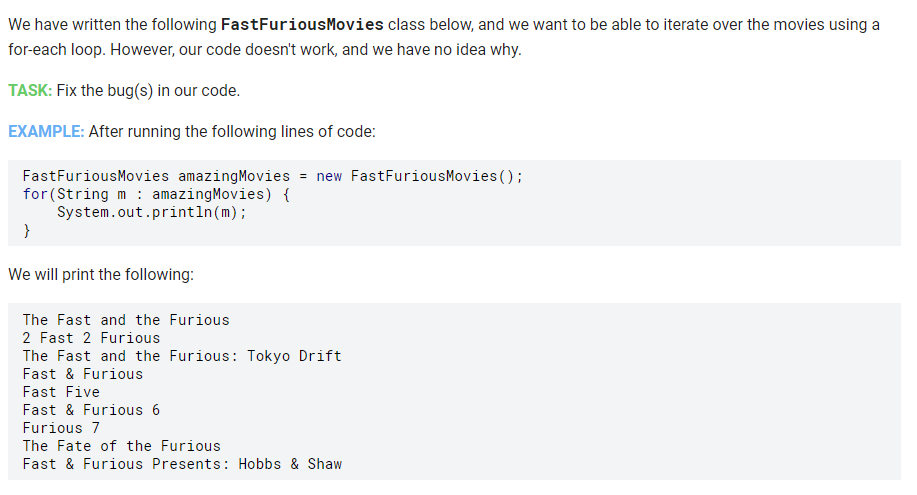Click the 'new' keyword in the code
The height and width of the screenshot is (495, 917).
[x=329, y=176]
